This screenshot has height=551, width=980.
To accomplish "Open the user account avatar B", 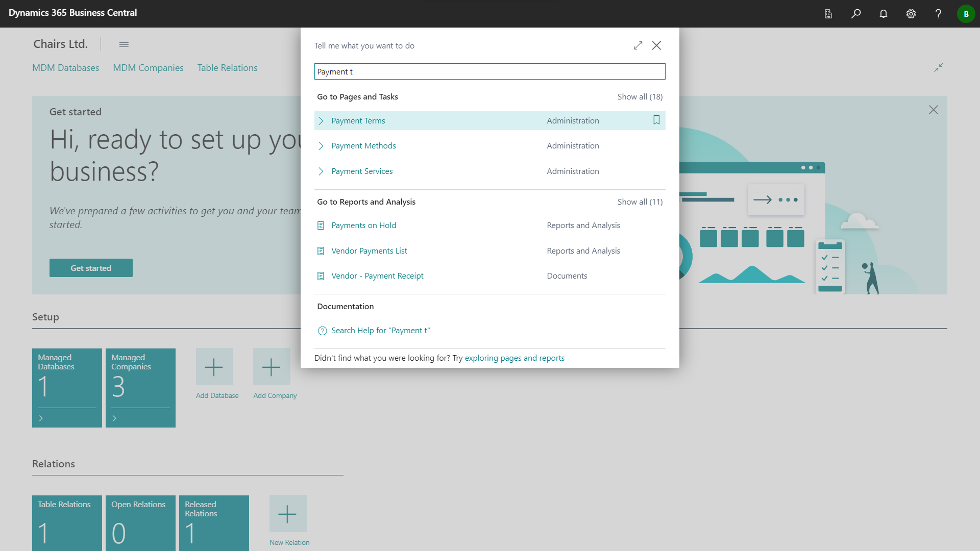I will (966, 14).
